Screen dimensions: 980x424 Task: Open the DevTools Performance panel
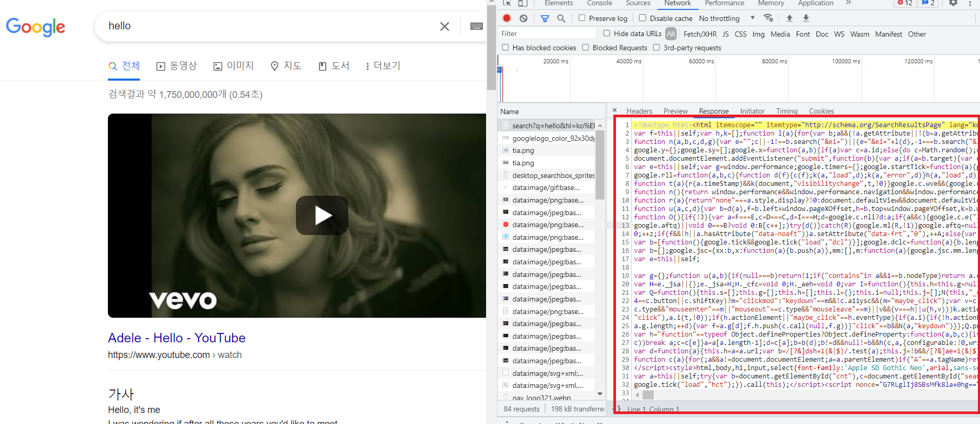pyautogui.click(x=724, y=3)
